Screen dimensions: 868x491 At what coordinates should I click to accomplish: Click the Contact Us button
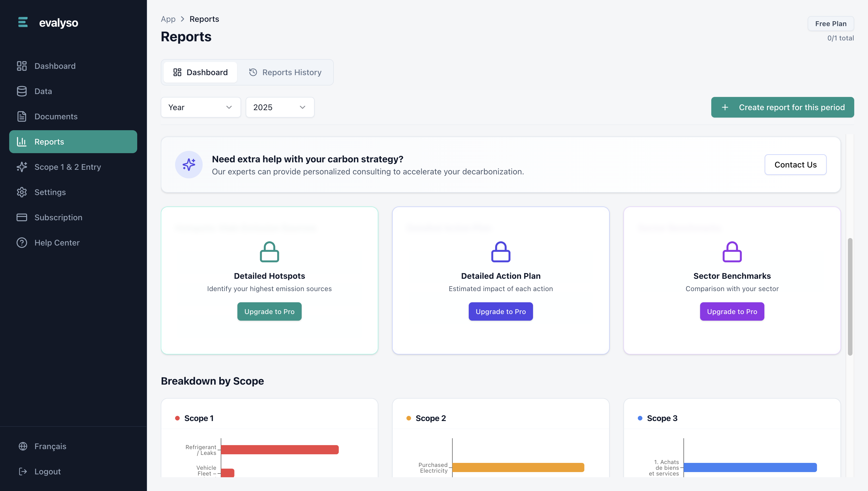tap(795, 165)
